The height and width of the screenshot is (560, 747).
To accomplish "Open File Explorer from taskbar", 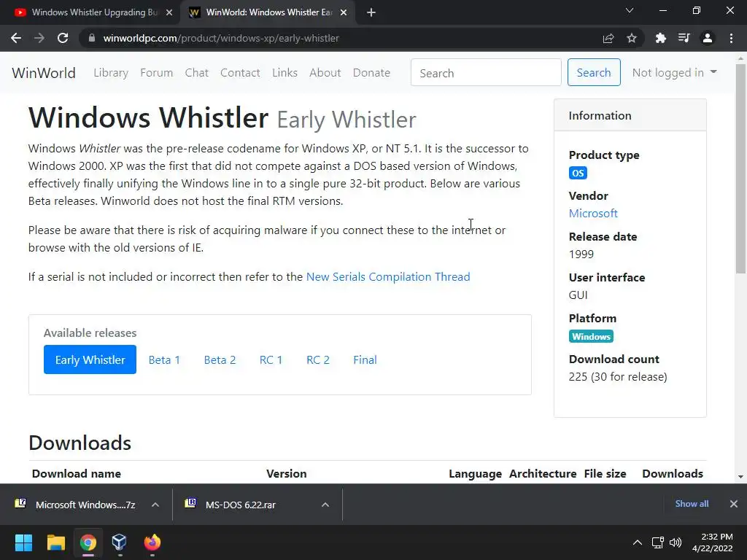I will click(55, 542).
